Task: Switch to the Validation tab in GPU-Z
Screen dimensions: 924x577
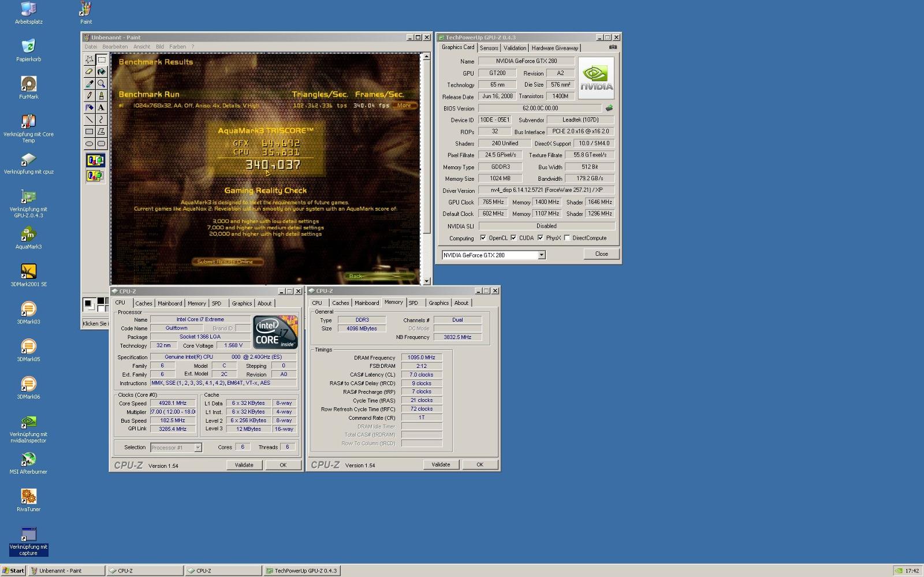Action: coord(515,48)
